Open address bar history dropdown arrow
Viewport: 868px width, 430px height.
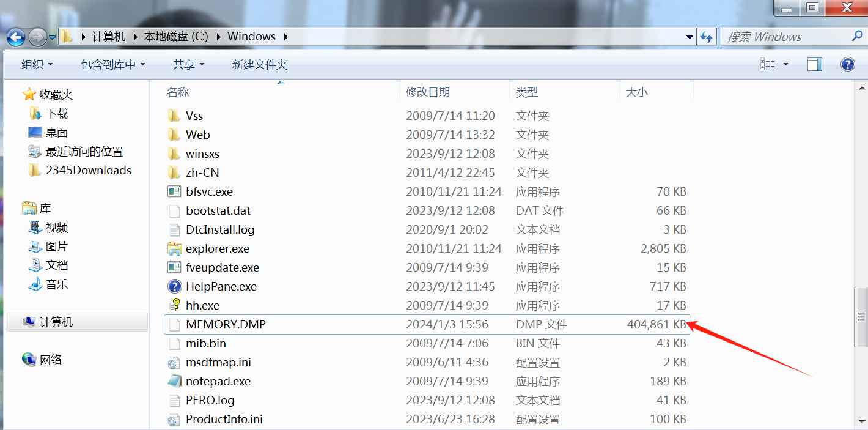click(x=690, y=37)
